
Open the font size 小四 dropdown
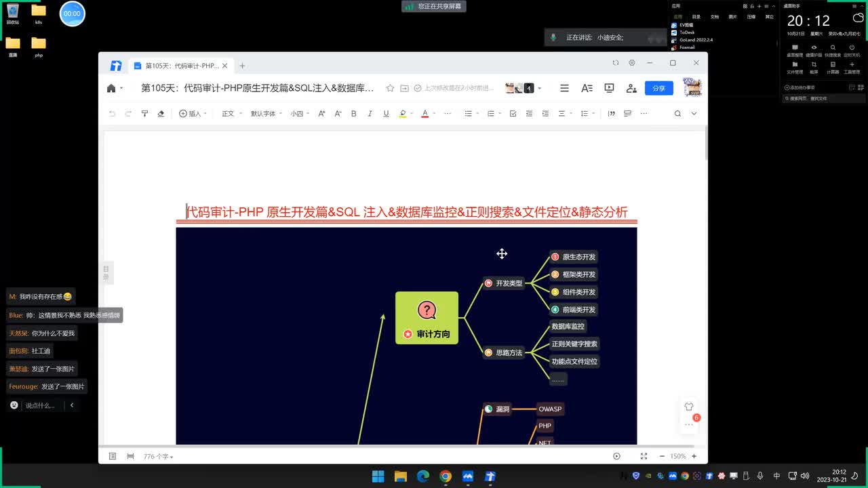(x=300, y=114)
